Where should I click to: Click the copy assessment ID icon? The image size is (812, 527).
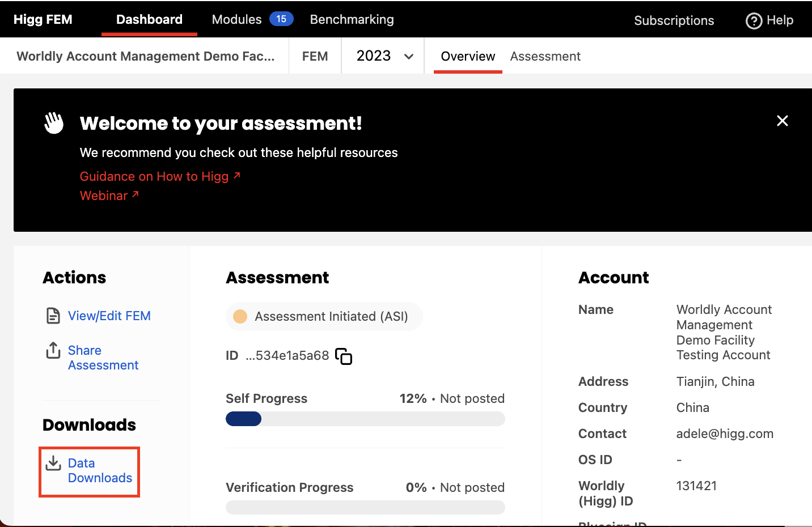click(x=344, y=356)
